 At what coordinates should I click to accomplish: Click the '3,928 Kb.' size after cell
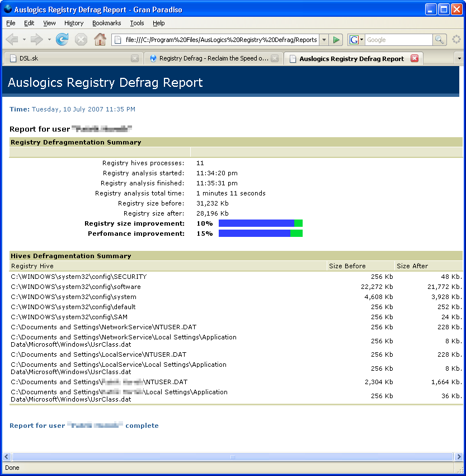point(446,297)
